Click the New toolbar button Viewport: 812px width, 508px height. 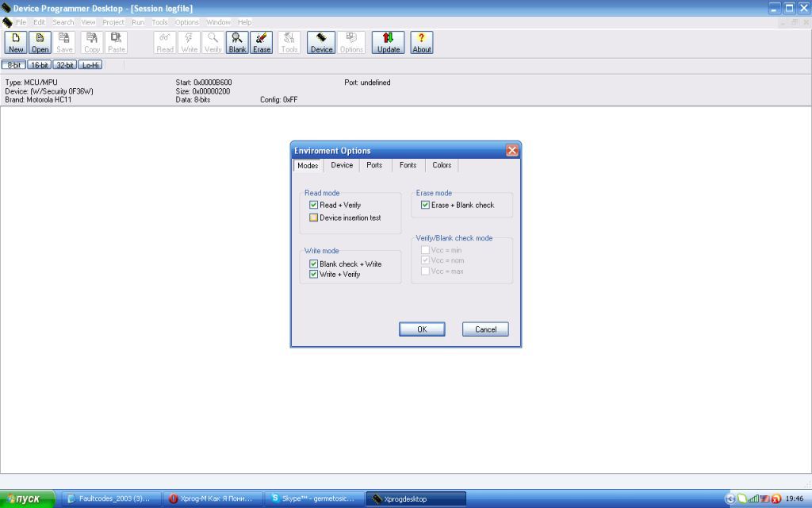point(16,43)
